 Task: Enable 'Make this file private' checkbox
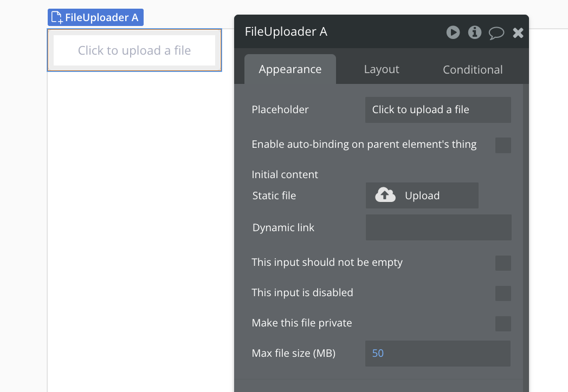503,324
